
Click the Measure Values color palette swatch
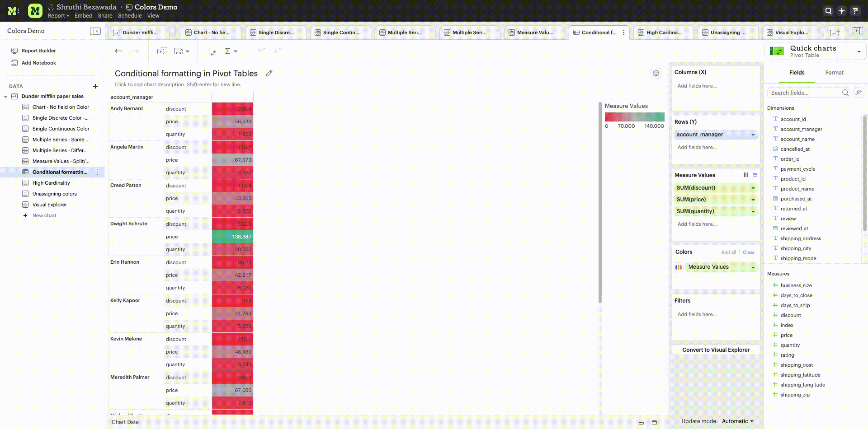tap(679, 267)
